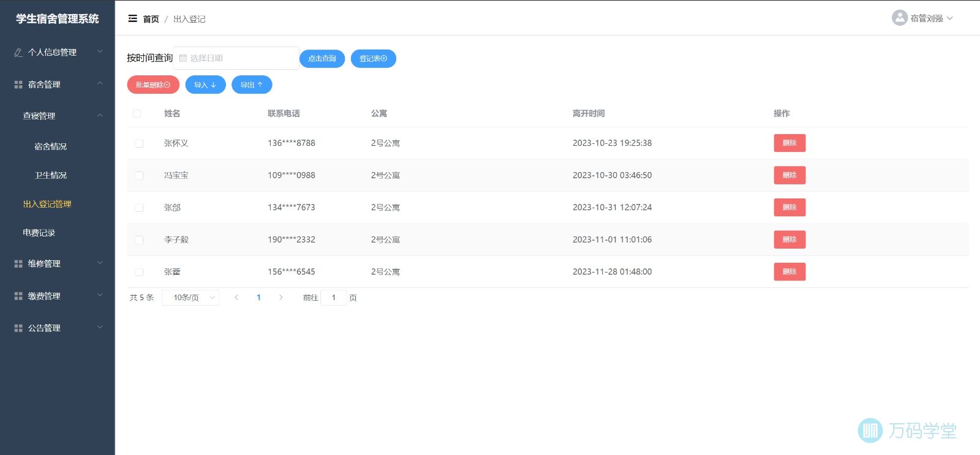The image size is (980, 455).
Task: Open the 宿舍情况 menu item
Action: click(x=51, y=146)
